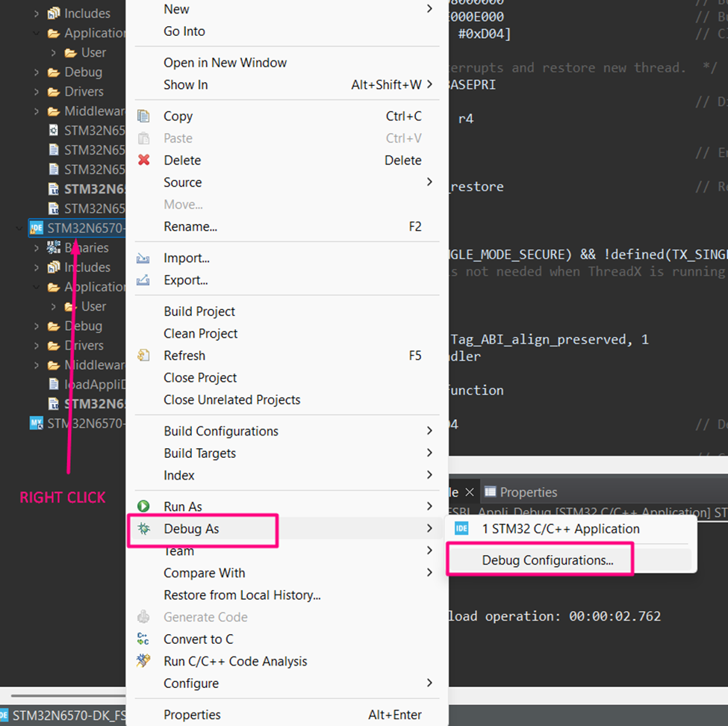
Task: Select Clean Project
Action: click(287, 334)
